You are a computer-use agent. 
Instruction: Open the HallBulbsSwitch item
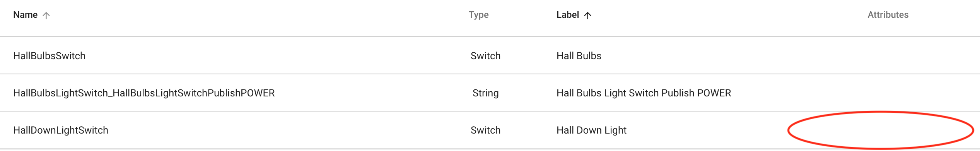(x=49, y=56)
